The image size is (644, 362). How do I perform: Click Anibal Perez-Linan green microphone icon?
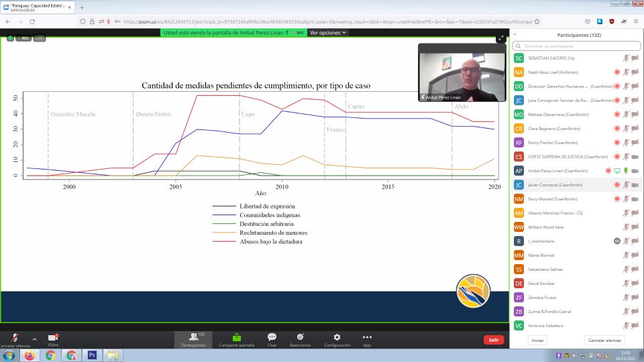pyautogui.click(x=626, y=171)
